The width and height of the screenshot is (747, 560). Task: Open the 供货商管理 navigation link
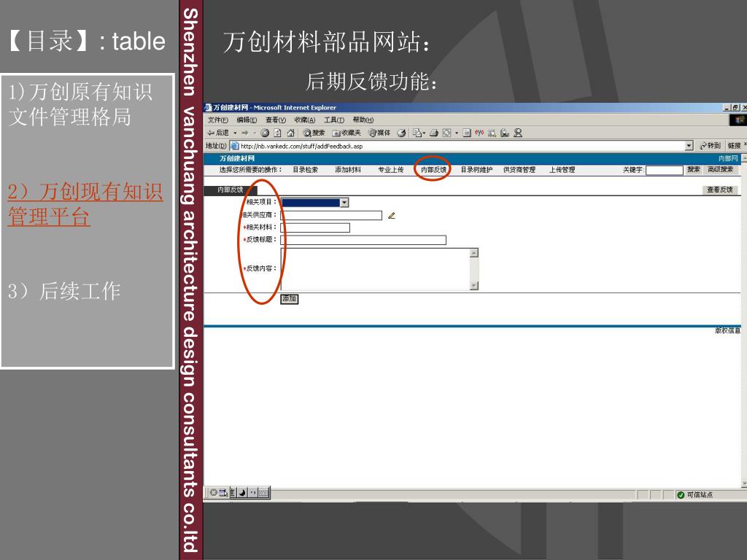(x=519, y=169)
